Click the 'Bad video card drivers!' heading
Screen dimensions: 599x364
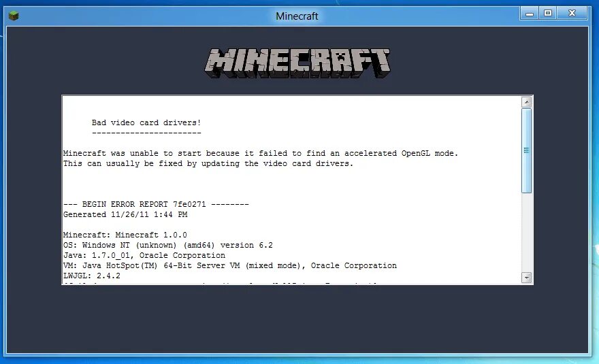pos(146,122)
